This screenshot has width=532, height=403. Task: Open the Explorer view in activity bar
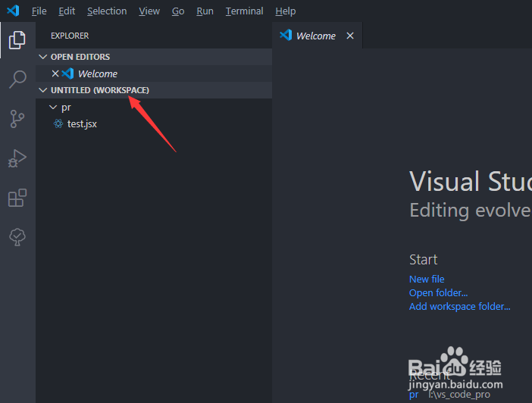pyautogui.click(x=17, y=40)
